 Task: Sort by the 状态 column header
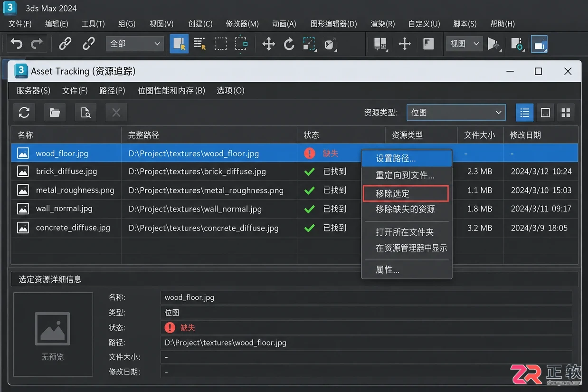coord(341,135)
